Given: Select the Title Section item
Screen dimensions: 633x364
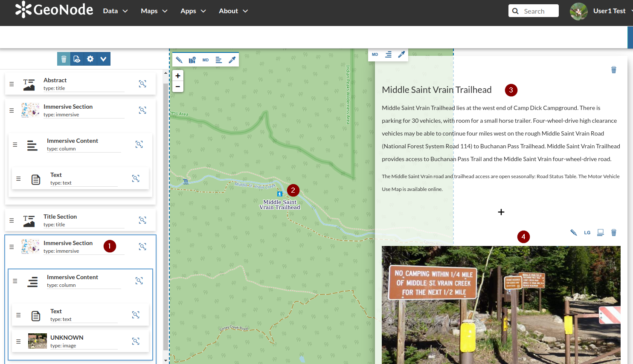Looking at the screenshot, I should (80, 220).
